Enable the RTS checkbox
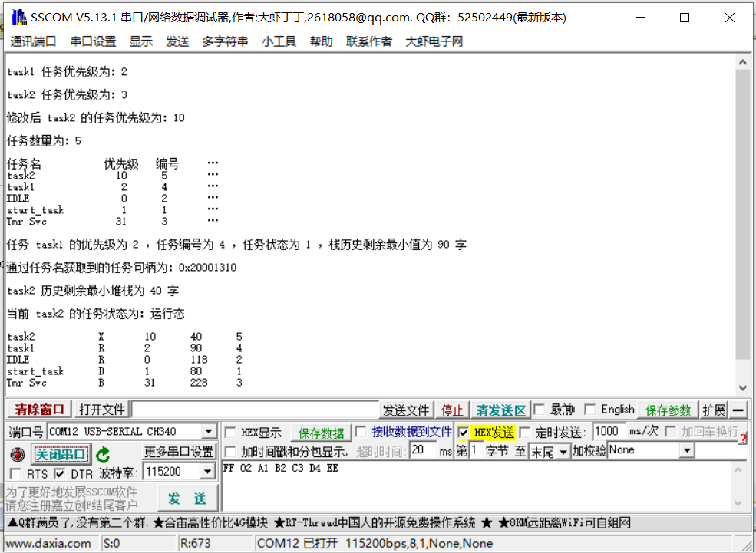 [15, 473]
